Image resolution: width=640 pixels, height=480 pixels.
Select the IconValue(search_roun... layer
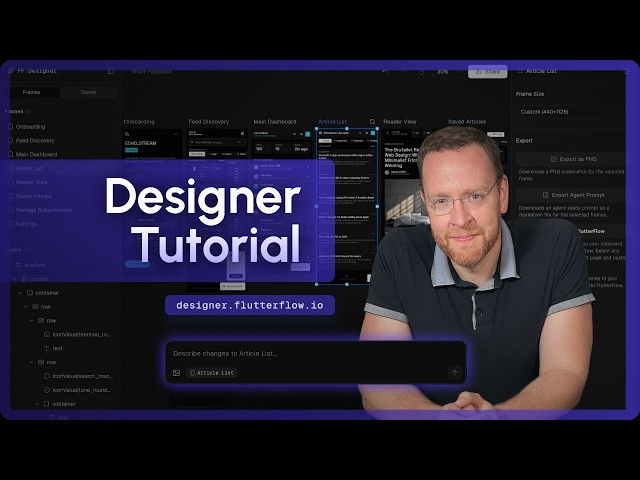78,376
